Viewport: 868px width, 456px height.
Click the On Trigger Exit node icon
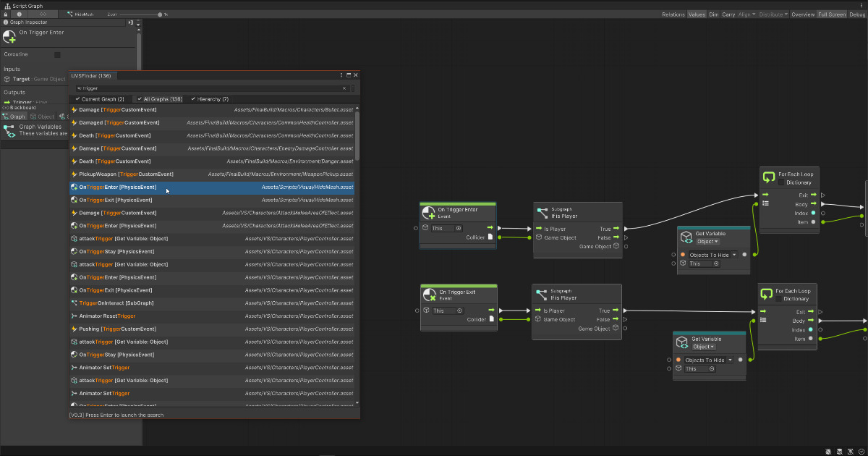(x=429, y=295)
